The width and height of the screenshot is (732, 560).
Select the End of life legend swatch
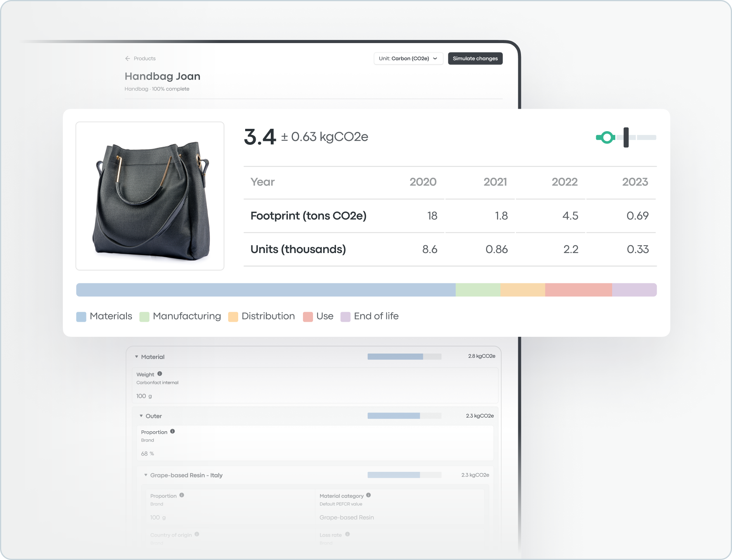pyautogui.click(x=345, y=316)
